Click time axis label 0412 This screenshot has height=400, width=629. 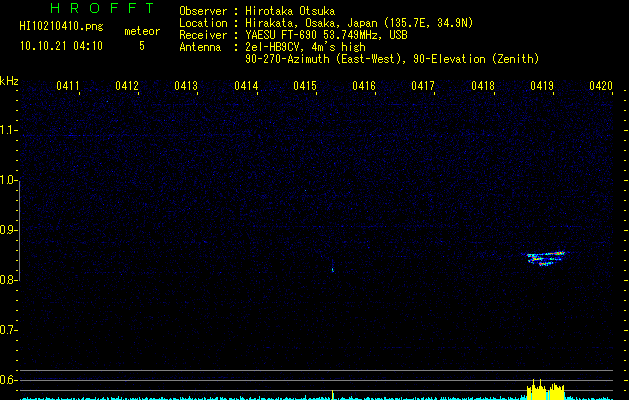tap(127, 86)
